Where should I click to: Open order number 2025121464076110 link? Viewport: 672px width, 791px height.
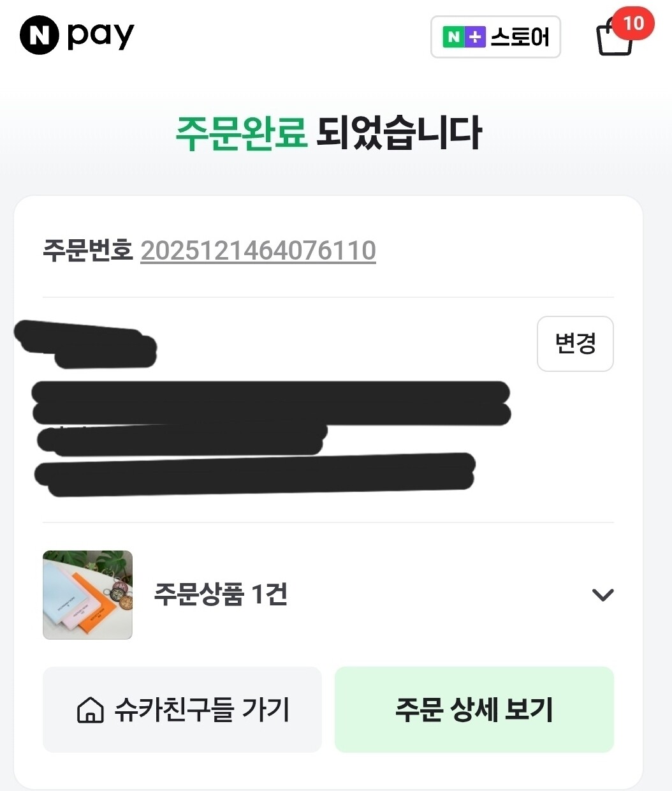click(x=258, y=251)
